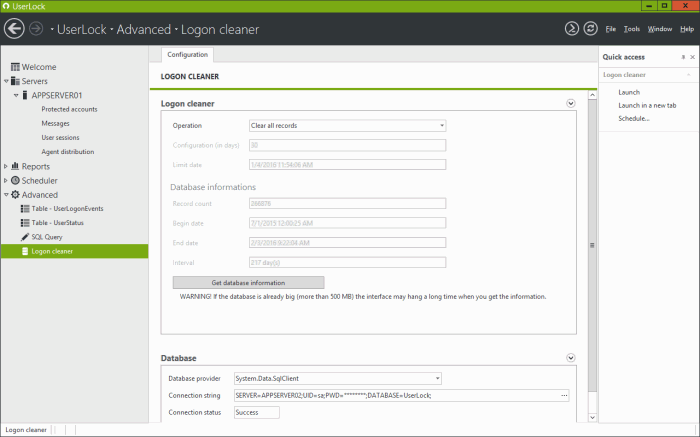The height and width of the screenshot is (437, 700).
Task: Open the File menu
Action: [x=610, y=29]
